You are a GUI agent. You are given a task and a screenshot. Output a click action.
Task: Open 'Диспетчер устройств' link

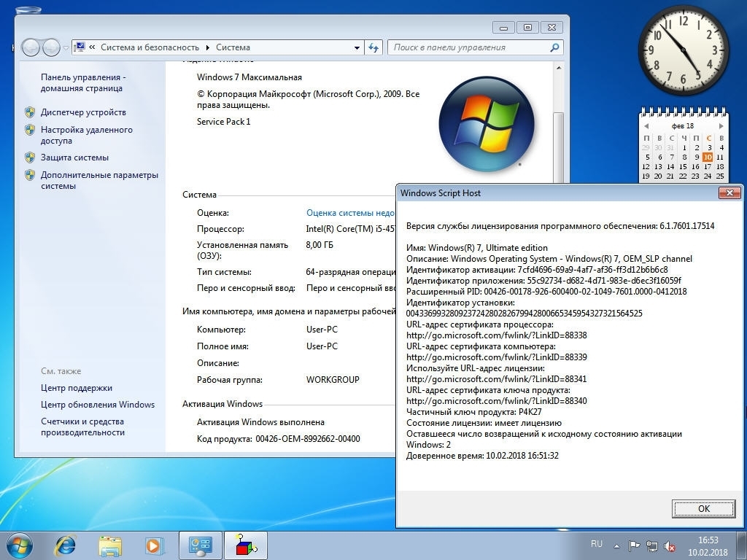[x=83, y=112]
